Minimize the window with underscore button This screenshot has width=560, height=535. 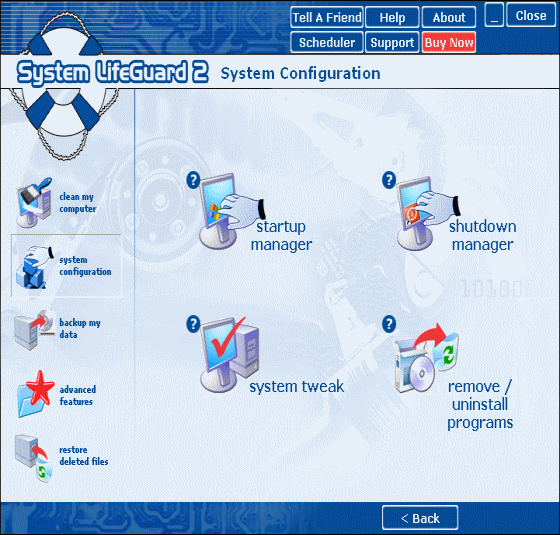(494, 15)
